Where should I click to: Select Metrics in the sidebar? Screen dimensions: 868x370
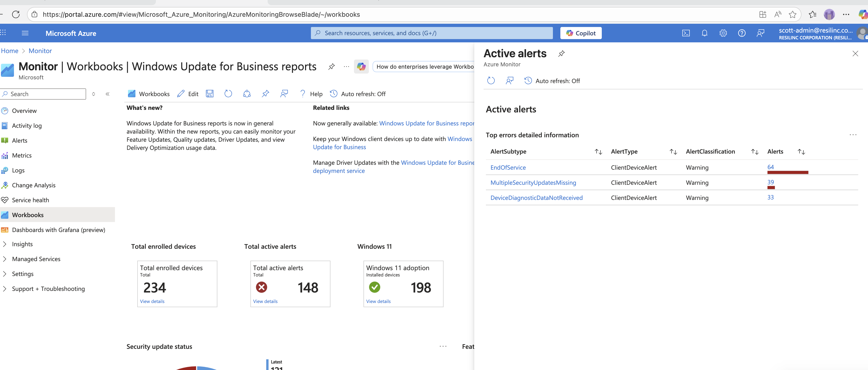(22, 155)
